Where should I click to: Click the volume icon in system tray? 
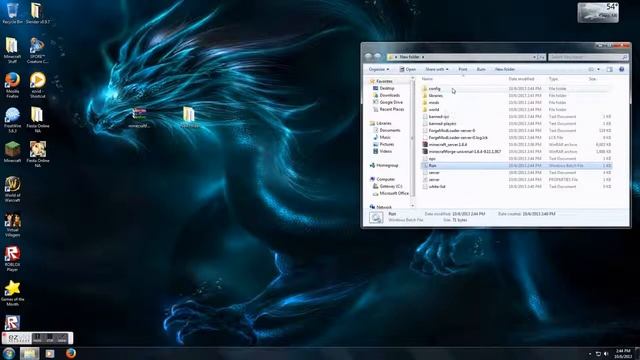[606, 354]
